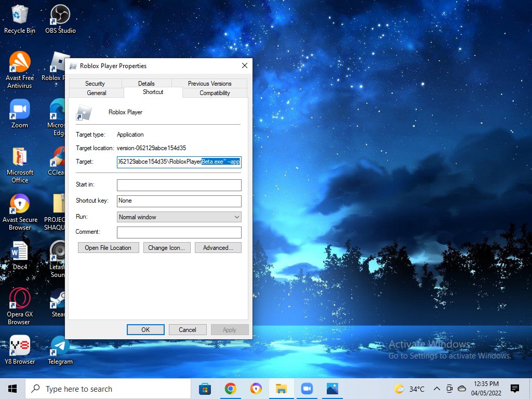Click the Type here to search box
532x399 pixels.
click(x=108, y=389)
